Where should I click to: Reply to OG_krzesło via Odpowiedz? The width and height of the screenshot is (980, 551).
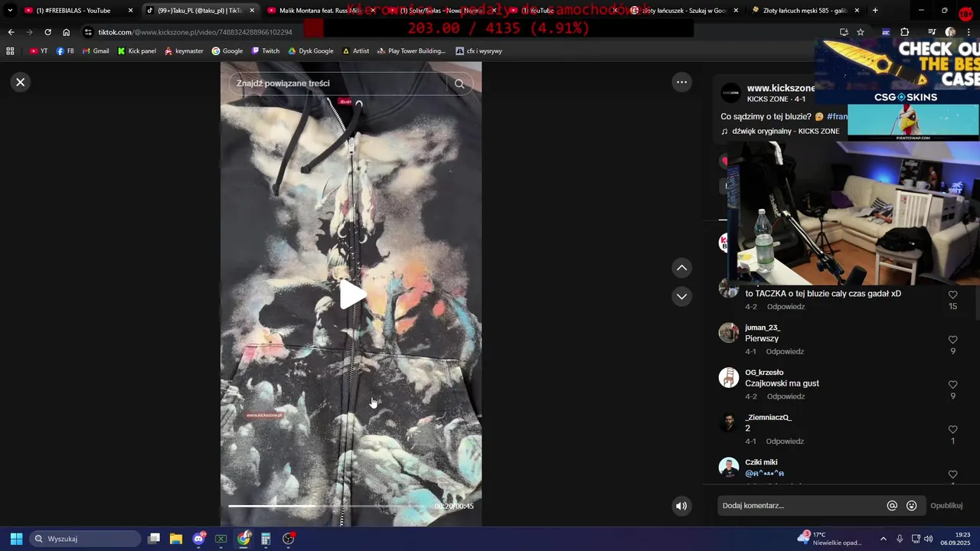point(786,396)
